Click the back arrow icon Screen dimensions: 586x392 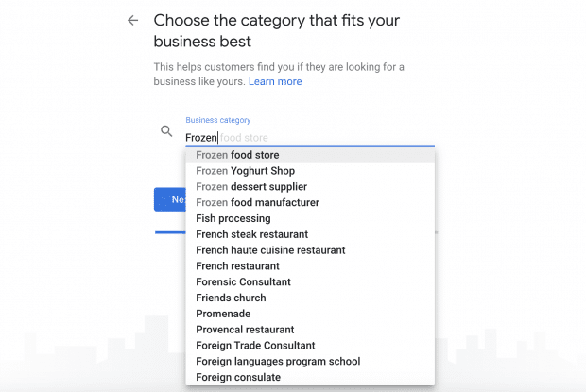[x=132, y=21]
